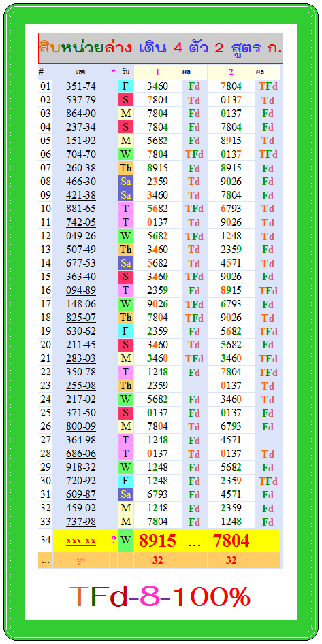Click the # column header
The height and width of the screenshot is (644, 322).
(x=41, y=71)
